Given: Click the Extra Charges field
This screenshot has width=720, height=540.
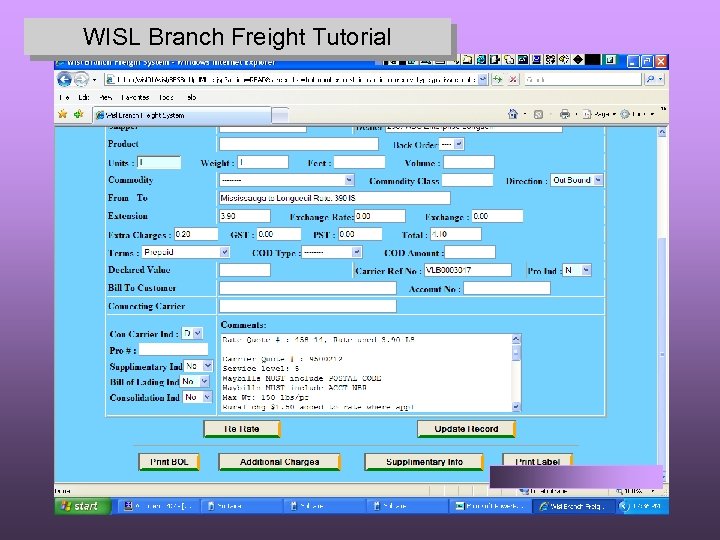Looking at the screenshot, I should [x=196, y=234].
